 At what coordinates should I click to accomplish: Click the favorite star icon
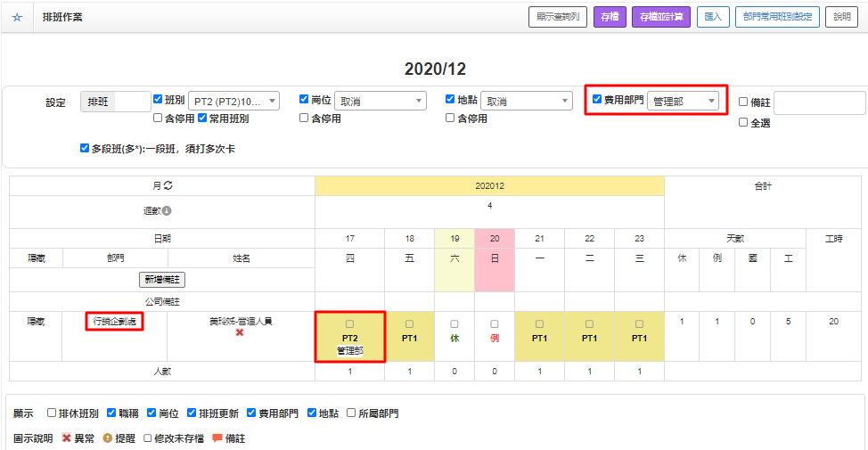point(17,17)
